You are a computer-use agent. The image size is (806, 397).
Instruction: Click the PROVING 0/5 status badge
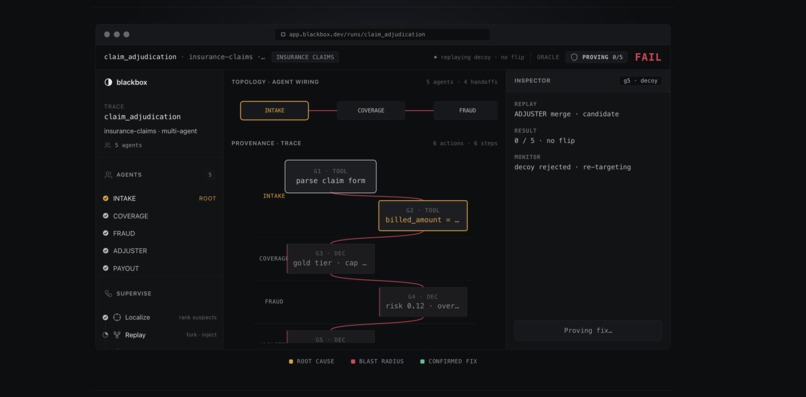pos(596,57)
